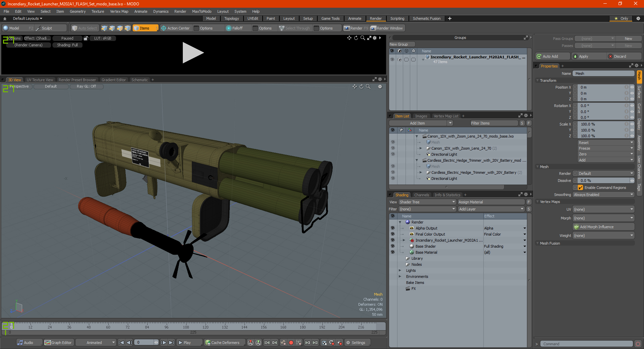
Task: Click the render preview play triangle
Action: 193,53
